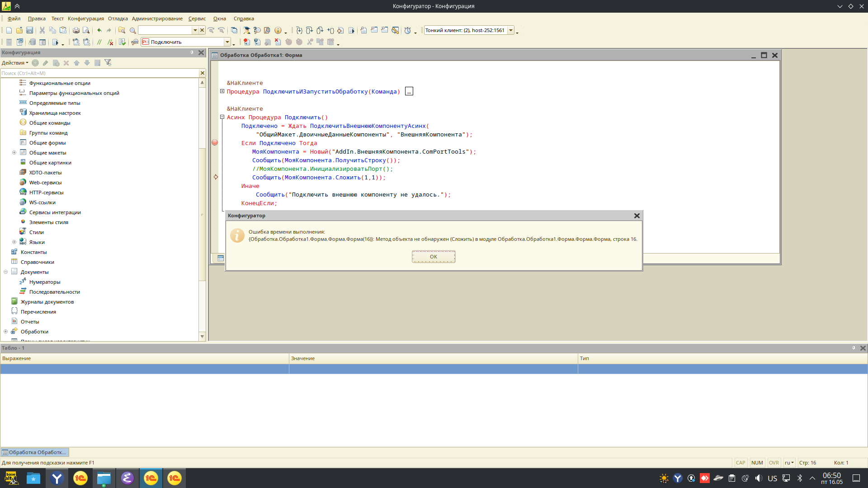868x488 pixels.
Task: Open the Правка menu
Action: pyautogui.click(x=37, y=19)
